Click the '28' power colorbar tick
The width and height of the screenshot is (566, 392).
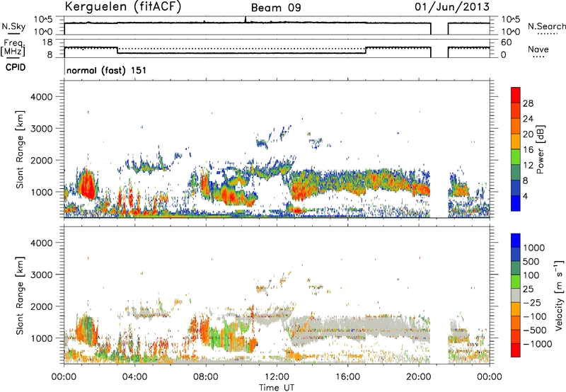[528, 103]
